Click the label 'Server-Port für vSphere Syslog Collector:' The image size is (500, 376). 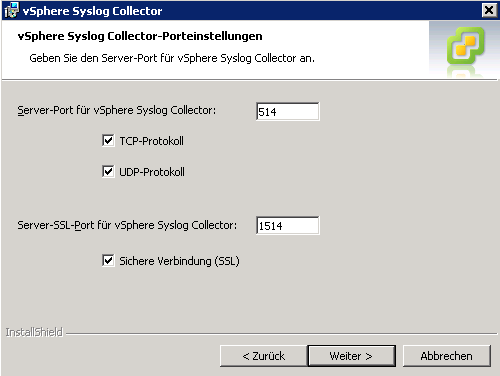point(117,110)
